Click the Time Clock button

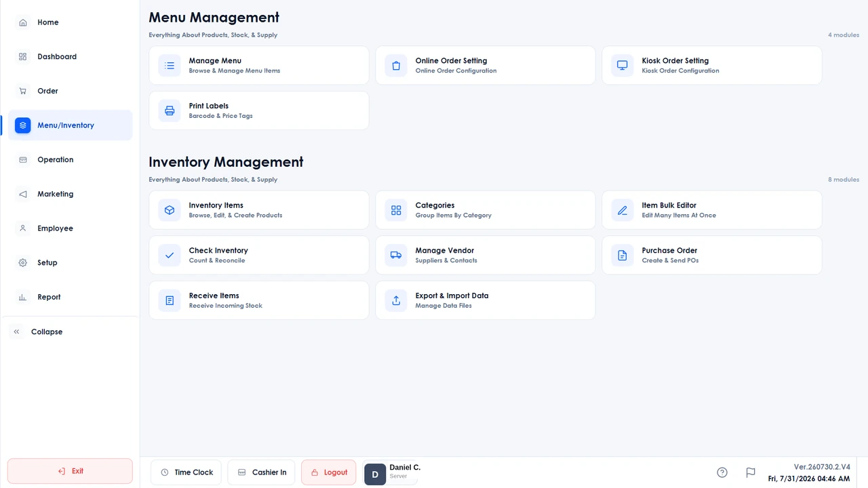coord(186,472)
